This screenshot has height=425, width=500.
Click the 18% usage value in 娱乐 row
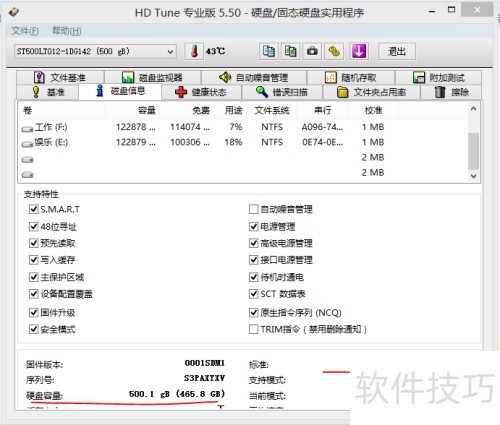pos(233,142)
